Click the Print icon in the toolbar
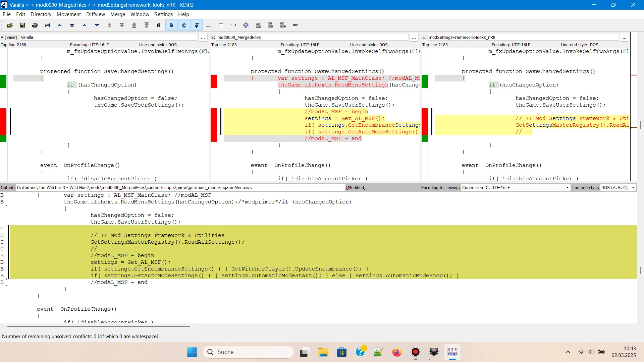 pos(35,25)
